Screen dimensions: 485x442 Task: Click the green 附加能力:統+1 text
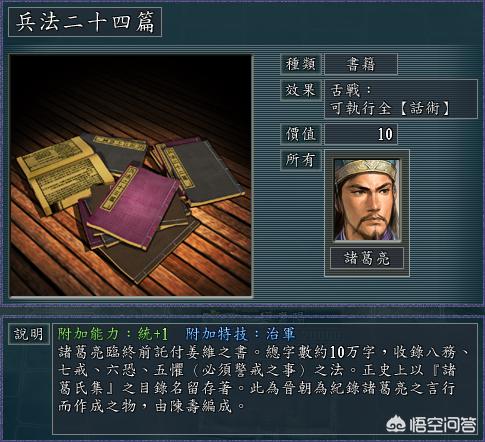coord(113,334)
